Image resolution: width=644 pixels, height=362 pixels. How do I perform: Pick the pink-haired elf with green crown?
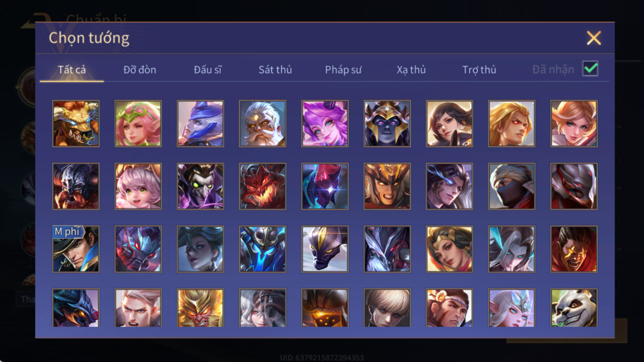[x=138, y=124]
